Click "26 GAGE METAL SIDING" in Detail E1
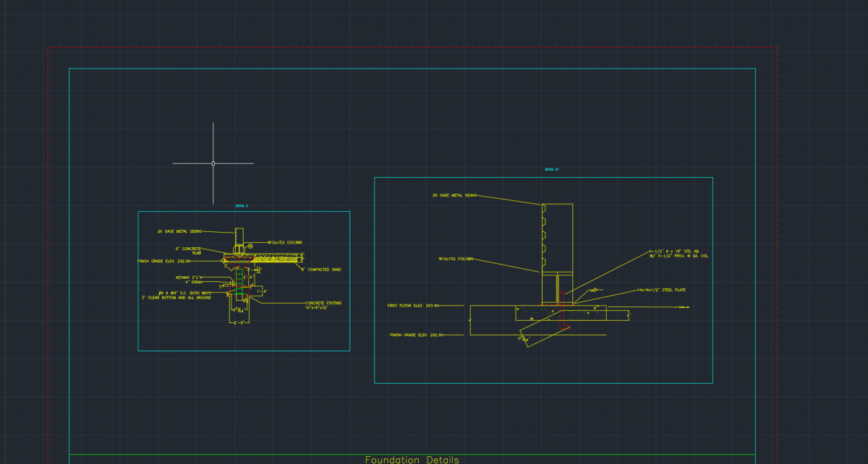This screenshot has height=464, width=868. tap(455, 195)
